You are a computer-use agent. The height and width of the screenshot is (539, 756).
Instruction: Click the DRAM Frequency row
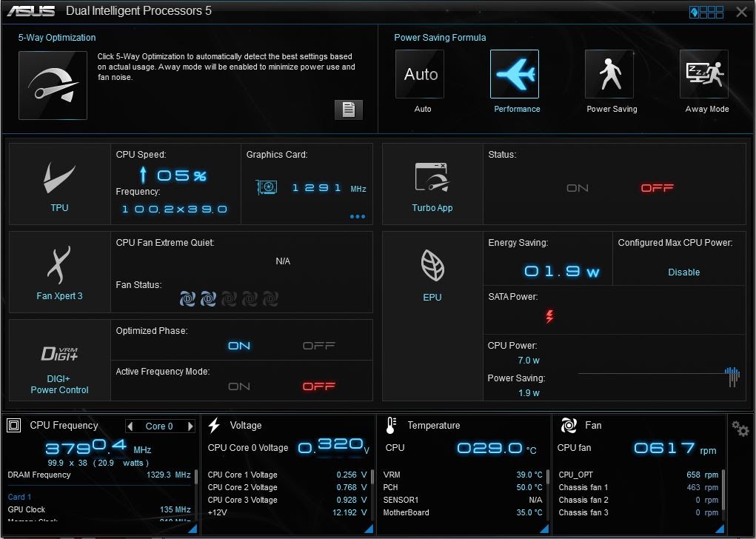(x=98, y=475)
